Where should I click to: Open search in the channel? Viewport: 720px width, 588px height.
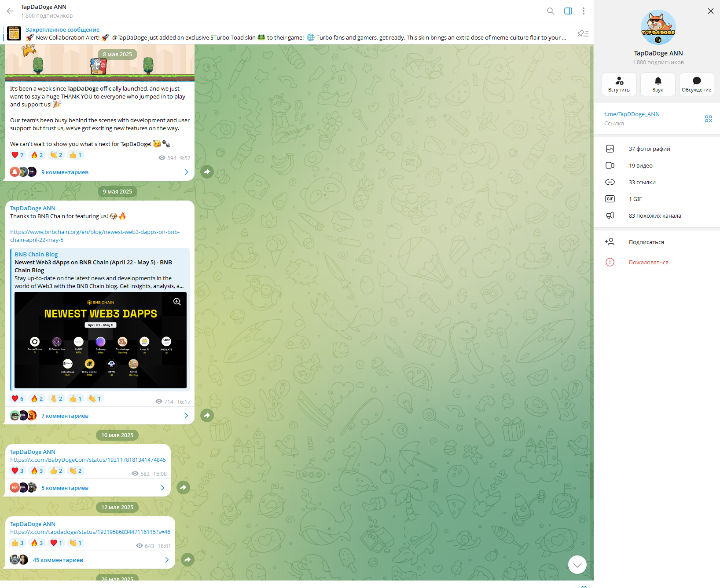point(551,11)
